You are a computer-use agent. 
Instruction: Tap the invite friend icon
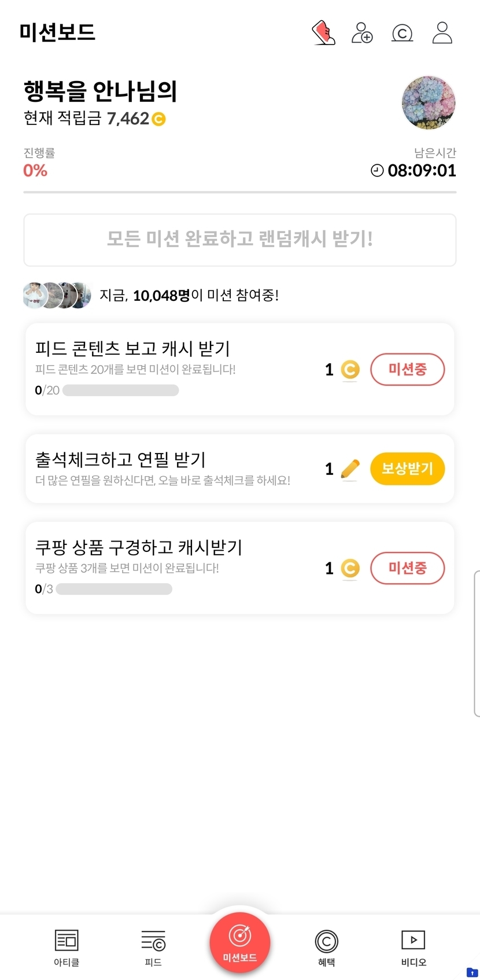tap(363, 33)
